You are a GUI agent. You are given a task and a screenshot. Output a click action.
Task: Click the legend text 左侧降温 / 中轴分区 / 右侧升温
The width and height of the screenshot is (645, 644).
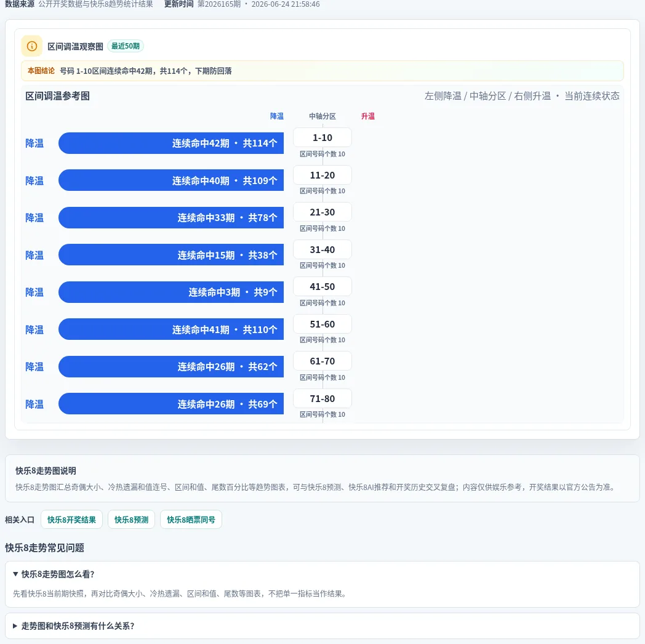(x=487, y=96)
